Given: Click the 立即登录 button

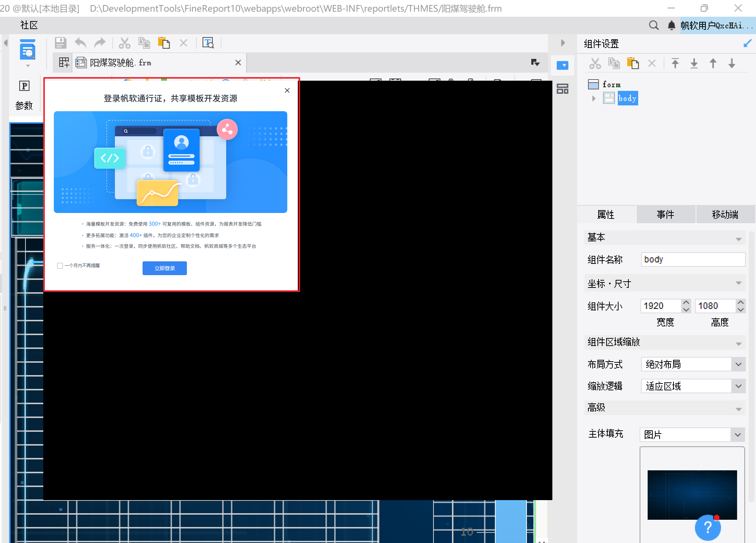Looking at the screenshot, I should (x=165, y=268).
